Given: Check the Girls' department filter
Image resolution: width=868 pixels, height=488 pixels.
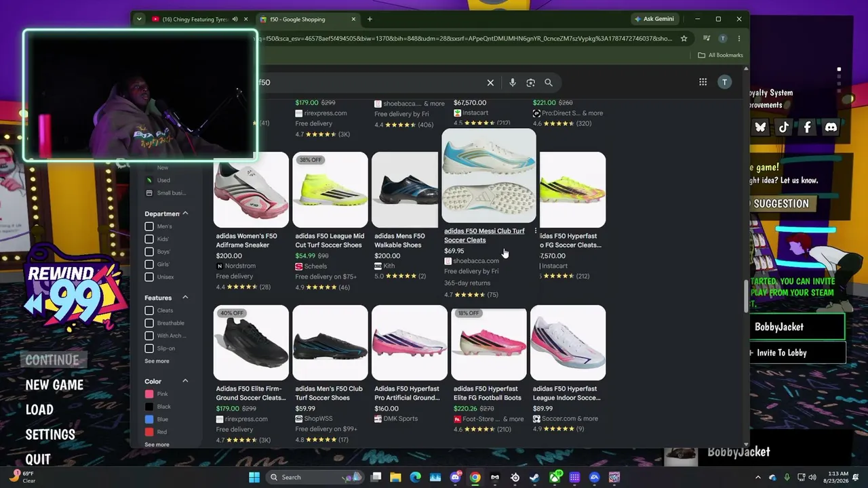Looking at the screenshot, I should coord(149,264).
